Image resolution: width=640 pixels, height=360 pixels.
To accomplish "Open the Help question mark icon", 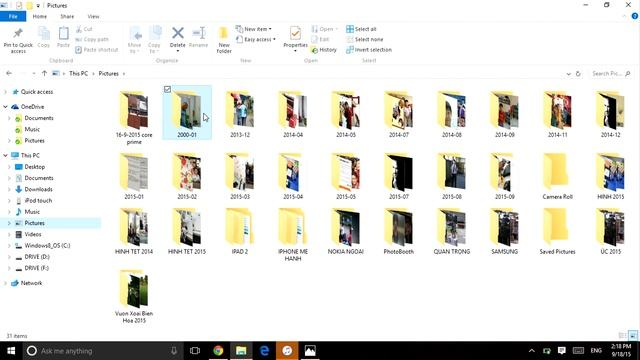I will tap(635, 16).
